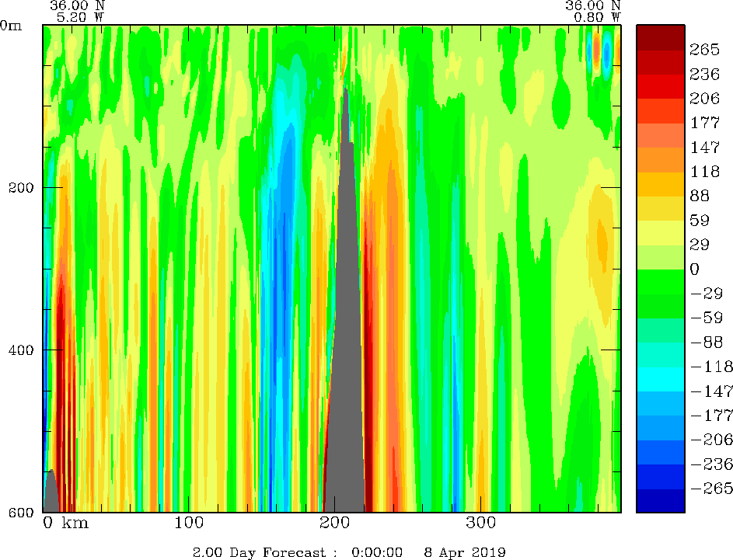Click the 600 depth axis label
The image size is (733, 560).
tap(22, 513)
